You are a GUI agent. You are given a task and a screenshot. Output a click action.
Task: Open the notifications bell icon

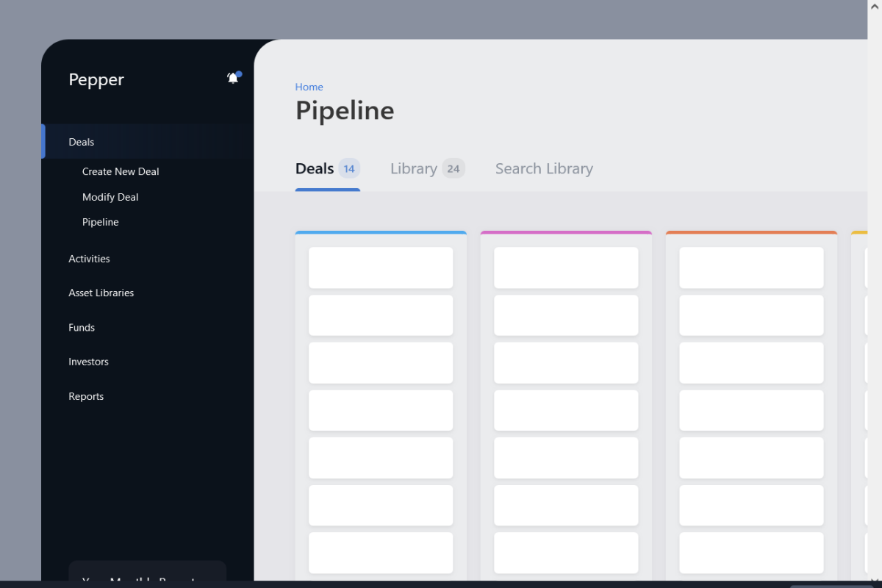tap(233, 78)
